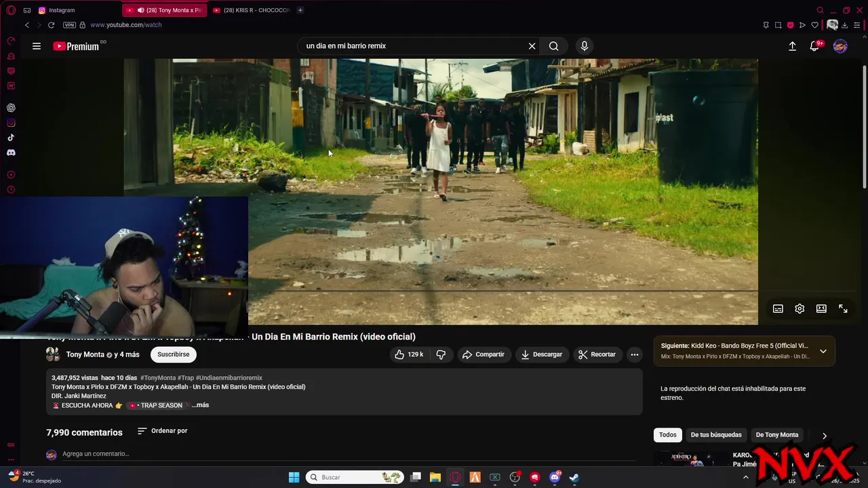This screenshot has height=488, width=868.
Task: Open the Windows Start menu
Action: pos(294,477)
